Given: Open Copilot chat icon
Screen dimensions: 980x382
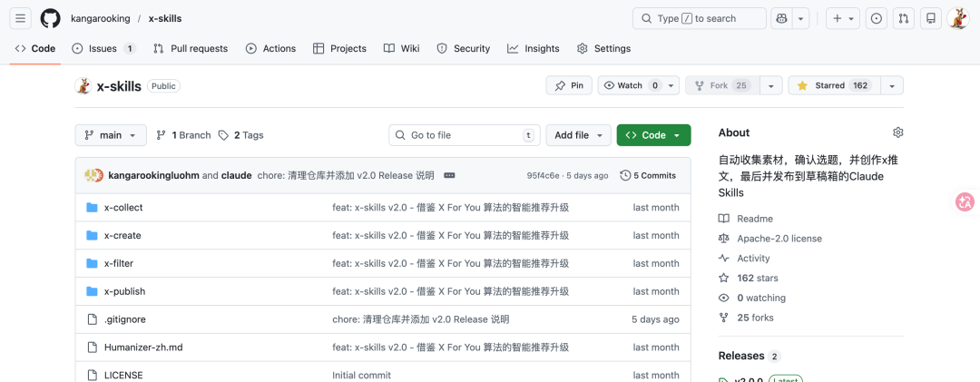Looking at the screenshot, I should click(x=781, y=19).
